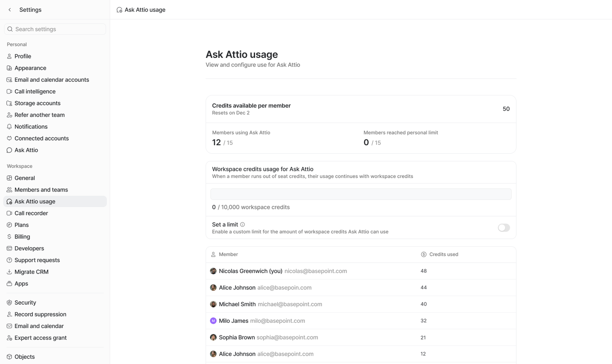The height and width of the screenshot is (364, 612).
Task: Enable the Set a limit toggle
Action: click(x=503, y=228)
